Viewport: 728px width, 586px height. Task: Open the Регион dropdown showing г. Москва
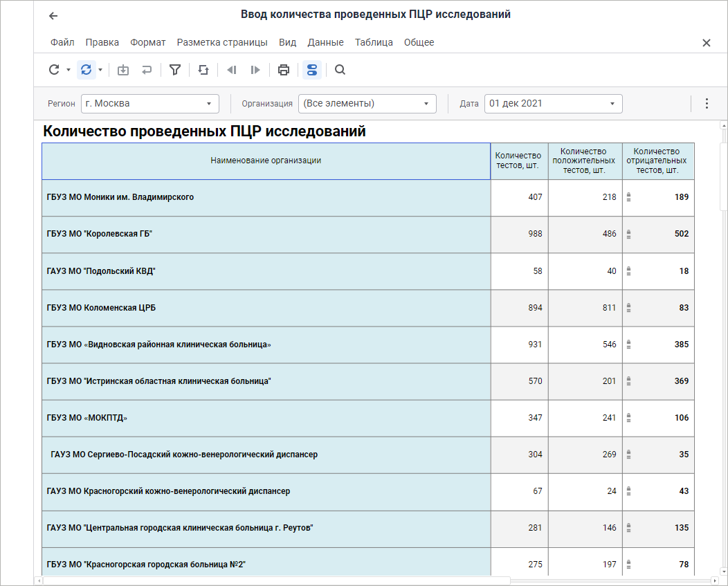[x=149, y=104]
